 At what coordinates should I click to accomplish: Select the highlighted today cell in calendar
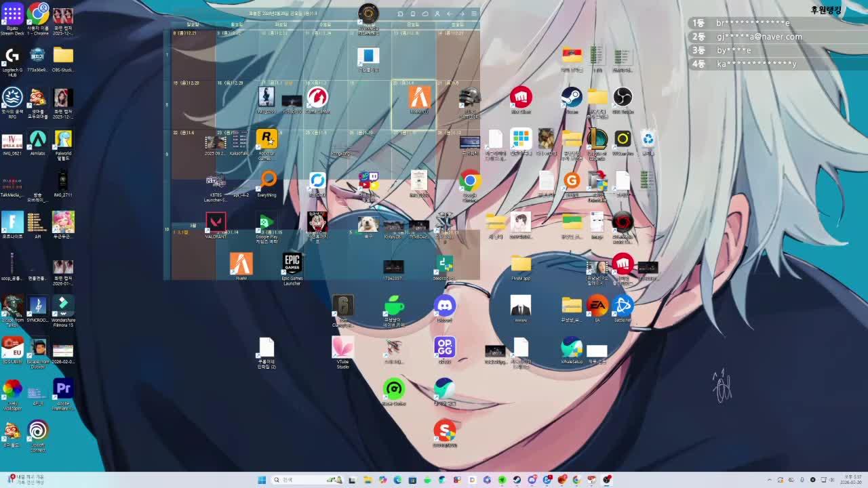click(413, 104)
